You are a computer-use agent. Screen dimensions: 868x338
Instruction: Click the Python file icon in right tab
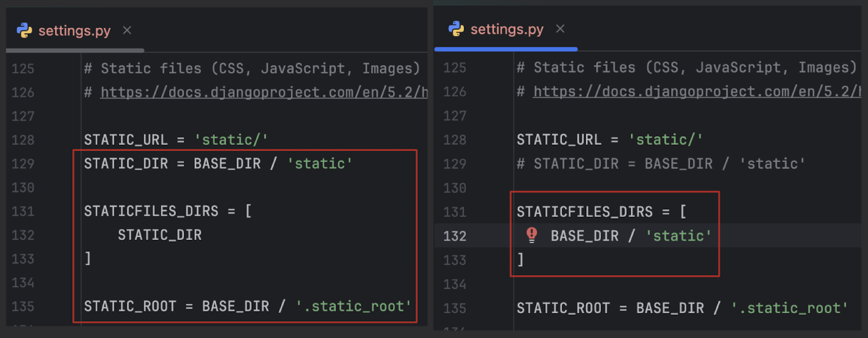coord(456,29)
